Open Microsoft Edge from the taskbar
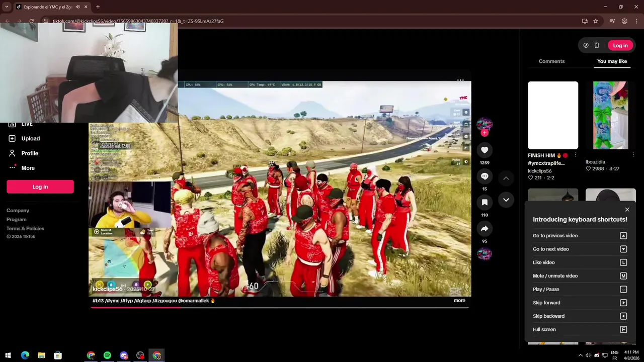Image resolution: width=644 pixels, height=362 pixels. [x=25, y=355]
